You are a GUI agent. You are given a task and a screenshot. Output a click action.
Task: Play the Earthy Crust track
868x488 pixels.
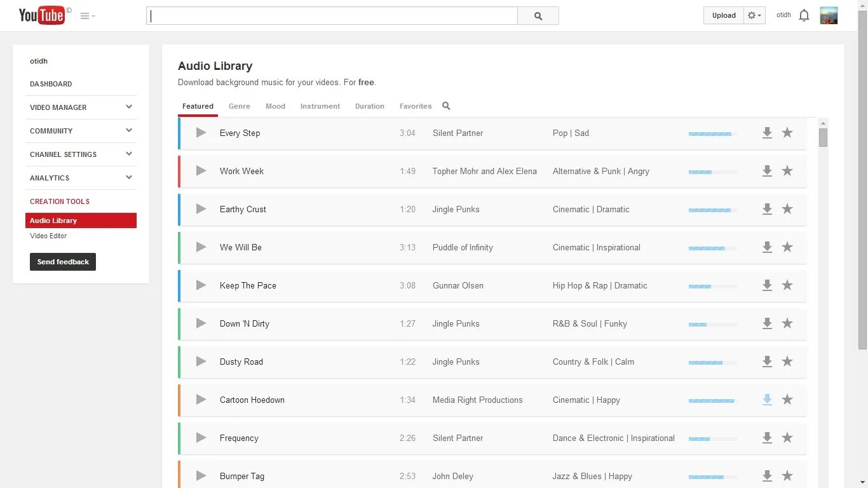click(201, 208)
